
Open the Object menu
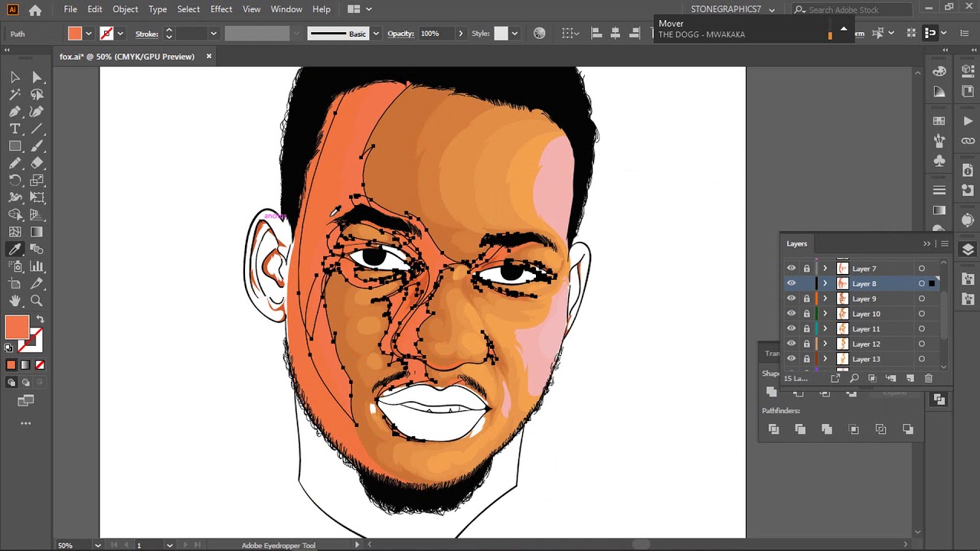[125, 9]
